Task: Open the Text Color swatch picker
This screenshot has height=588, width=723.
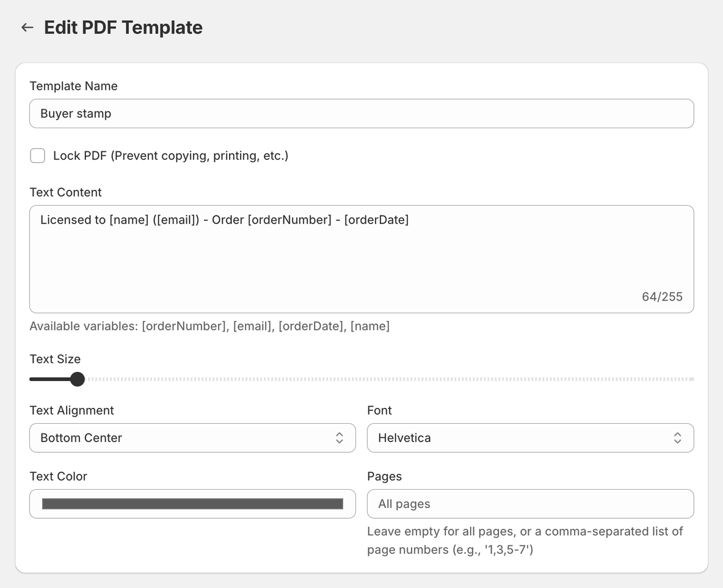Action: pos(193,504)
